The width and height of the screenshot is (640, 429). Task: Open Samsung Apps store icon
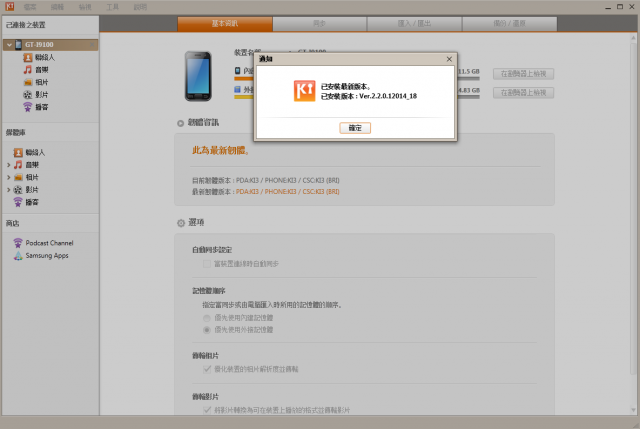tap(18, 256)
